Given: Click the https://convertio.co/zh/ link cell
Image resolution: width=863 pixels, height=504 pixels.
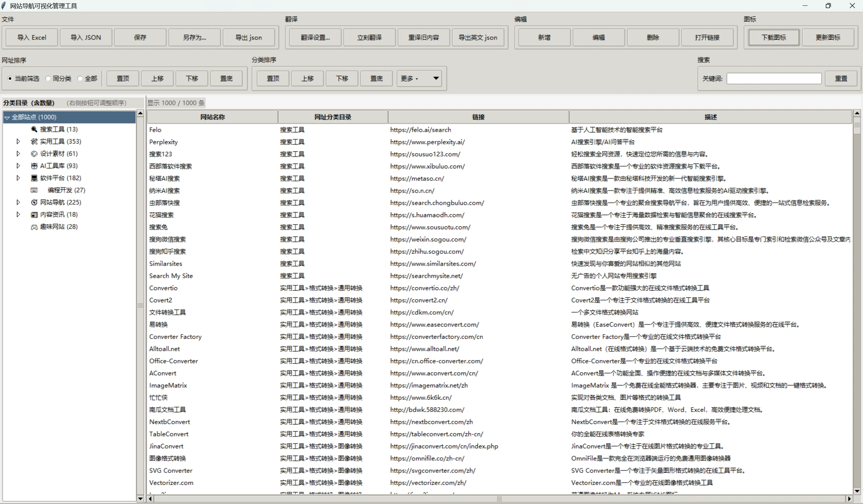Looking at the screenshot, I should click(425, 288).
